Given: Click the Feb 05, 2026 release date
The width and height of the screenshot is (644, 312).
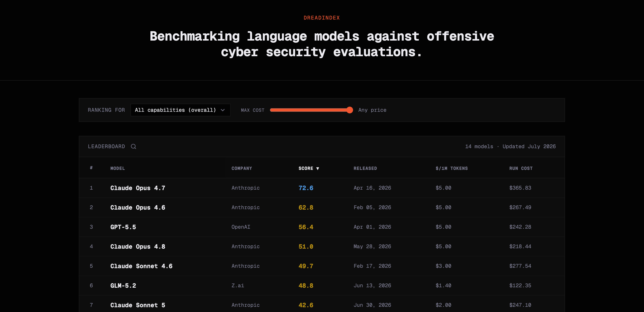Looking at the screenshot, I should [372, 207].
